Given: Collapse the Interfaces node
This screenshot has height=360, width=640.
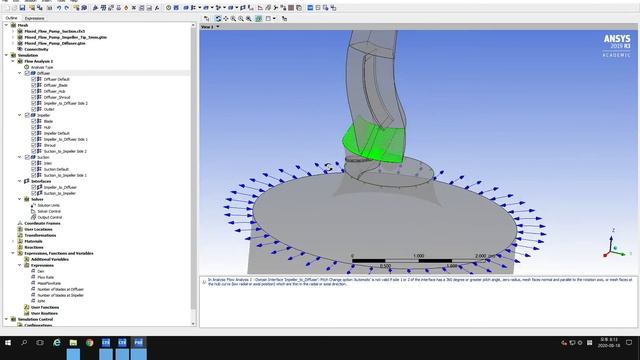Looking at the screenshot, I should point(20,181).
